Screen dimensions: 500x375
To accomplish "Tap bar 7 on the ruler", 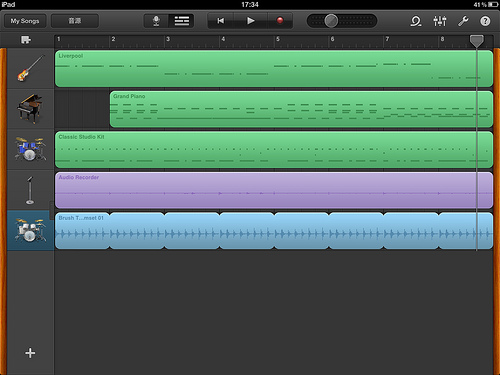I will 387,39.
